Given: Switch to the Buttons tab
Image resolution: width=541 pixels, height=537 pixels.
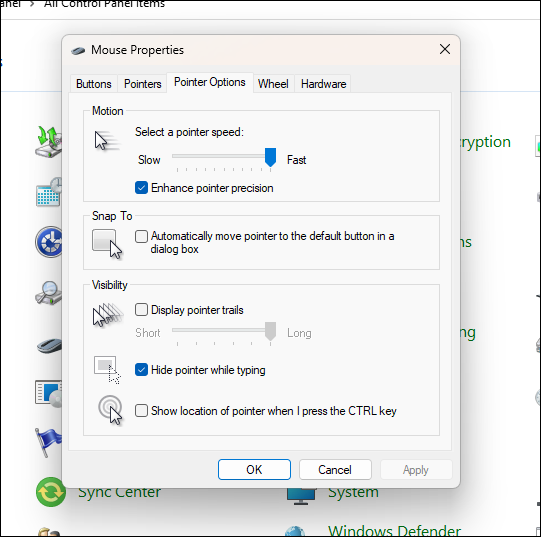Looking at the screenshot, I should [x=94, y=84].
